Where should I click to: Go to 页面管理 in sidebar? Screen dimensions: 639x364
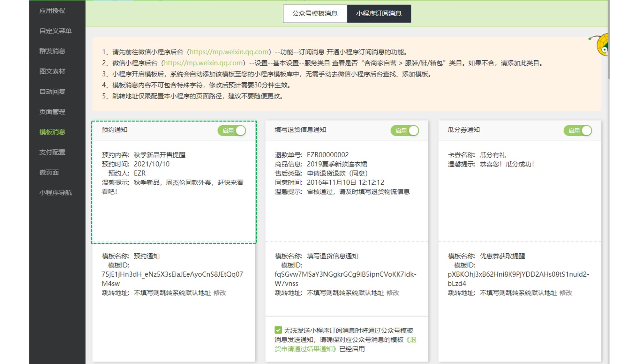52,112
